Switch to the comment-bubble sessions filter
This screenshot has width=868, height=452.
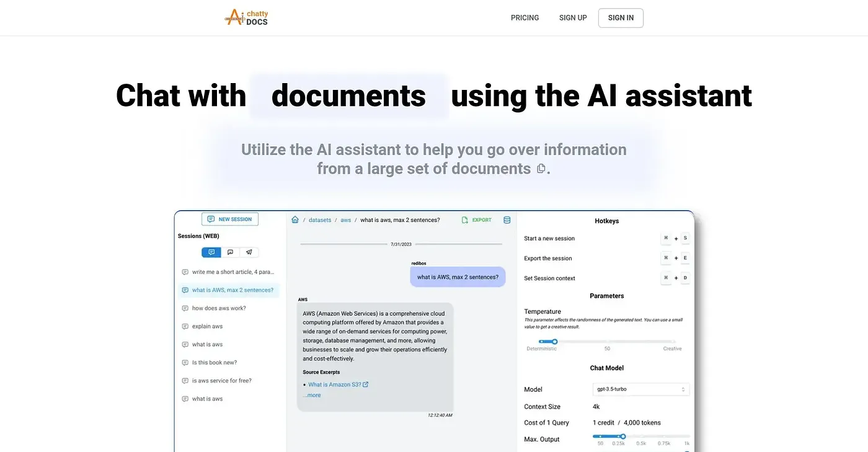pyautogui.click(x=231, y=252)
